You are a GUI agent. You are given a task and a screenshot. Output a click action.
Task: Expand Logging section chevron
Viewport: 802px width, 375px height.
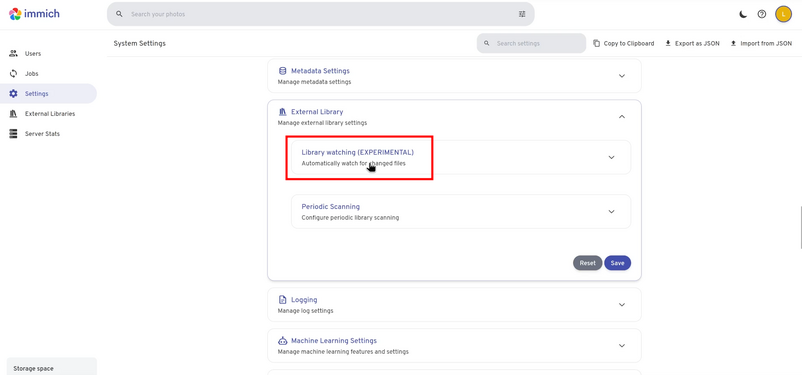coord(622,304)
